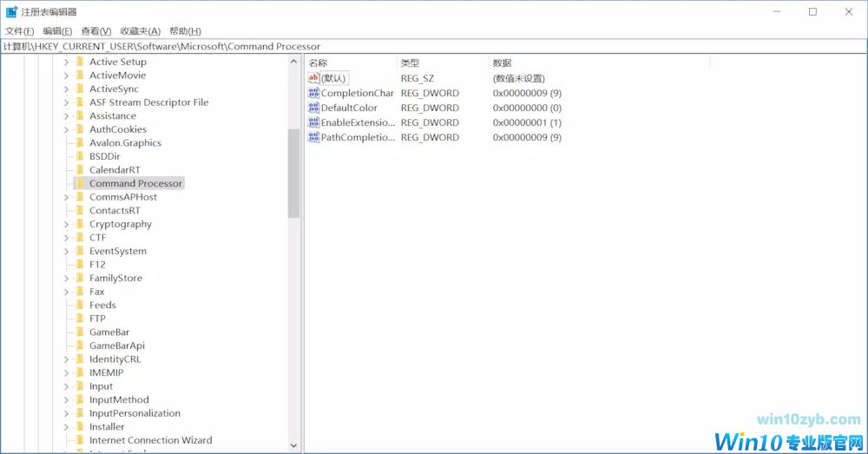The image size is (868, 454).
Task: Maximize the Registry Editor window
Action: (x=812, y=11)
